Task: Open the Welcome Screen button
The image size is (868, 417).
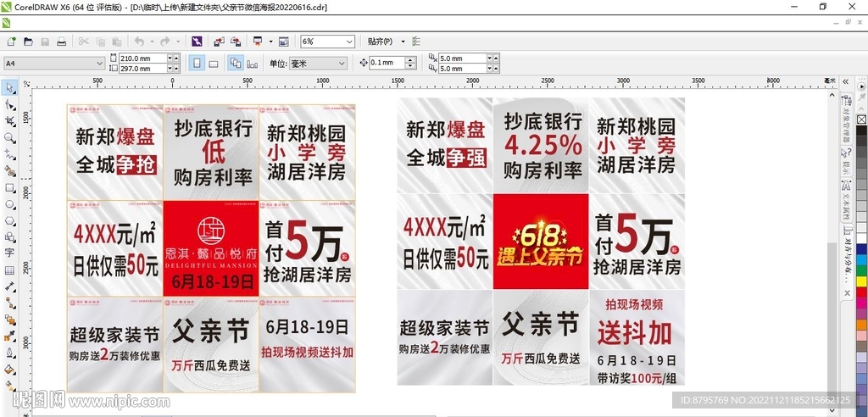Action: tap(283, 42)
